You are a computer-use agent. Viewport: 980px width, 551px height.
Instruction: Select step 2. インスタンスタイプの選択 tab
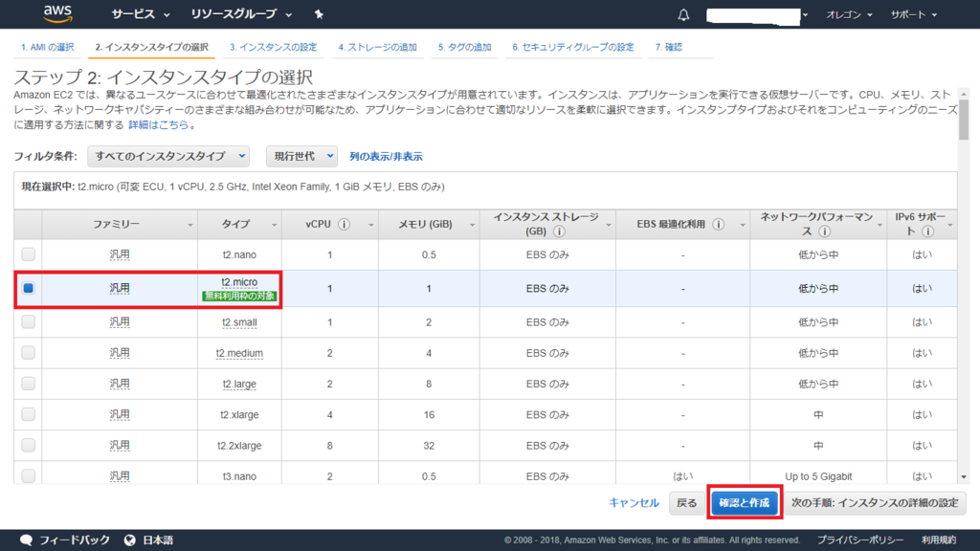[x=152, y=48]
